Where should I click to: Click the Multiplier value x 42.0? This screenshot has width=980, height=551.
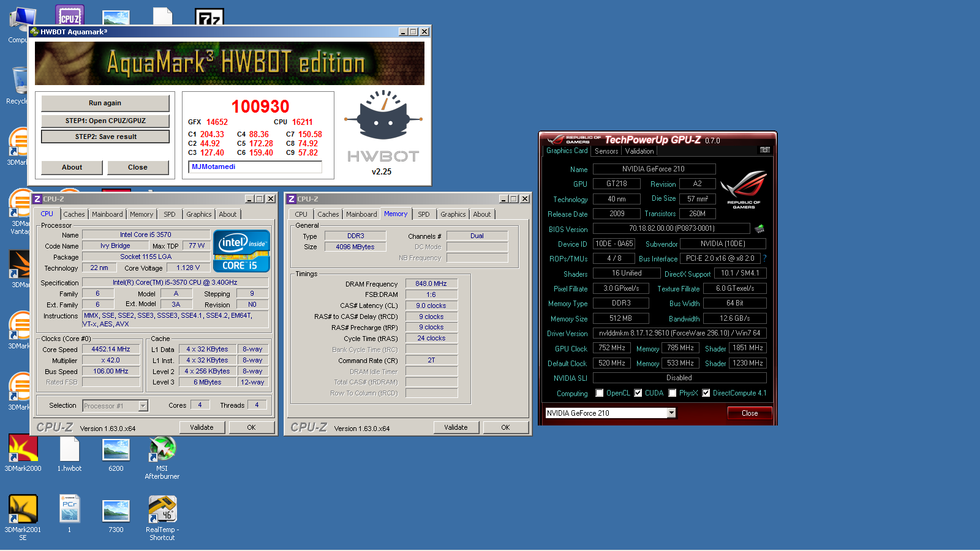pos(111,360)
